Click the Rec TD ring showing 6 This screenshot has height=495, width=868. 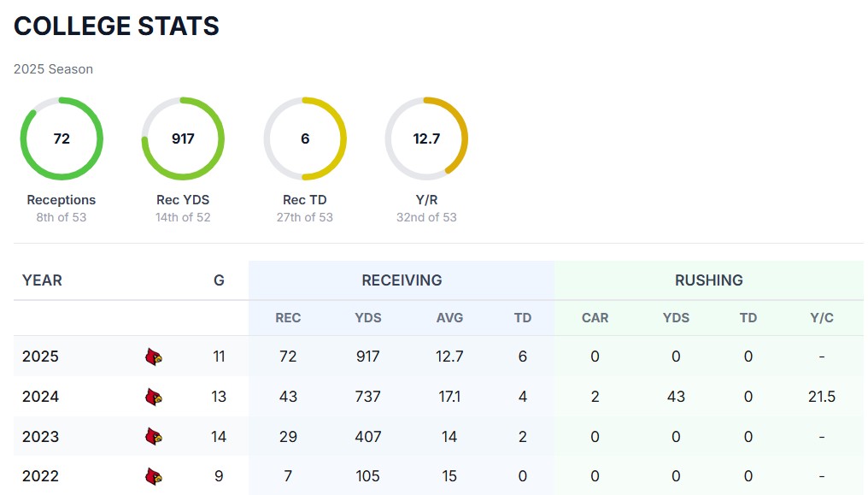(x=305, y=138)
